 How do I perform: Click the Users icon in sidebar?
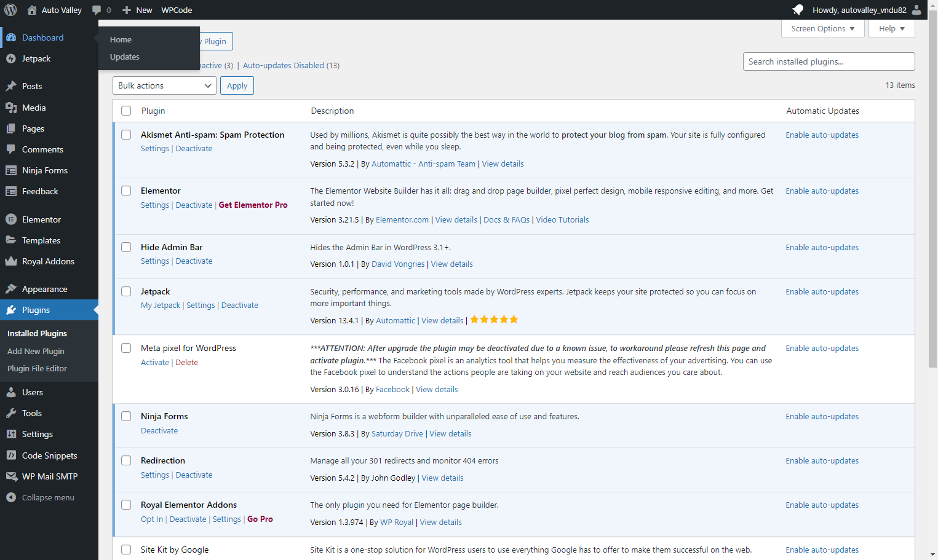(11, 392)
